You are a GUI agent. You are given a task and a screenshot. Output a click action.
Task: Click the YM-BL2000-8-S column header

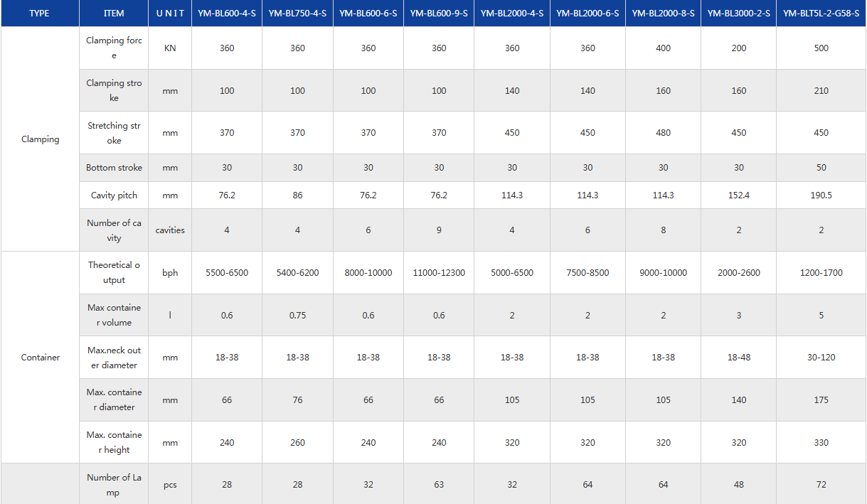(663, 14)
